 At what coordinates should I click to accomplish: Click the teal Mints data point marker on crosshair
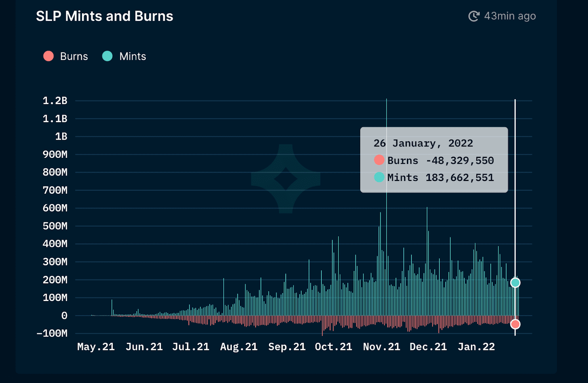click(516, 283)
